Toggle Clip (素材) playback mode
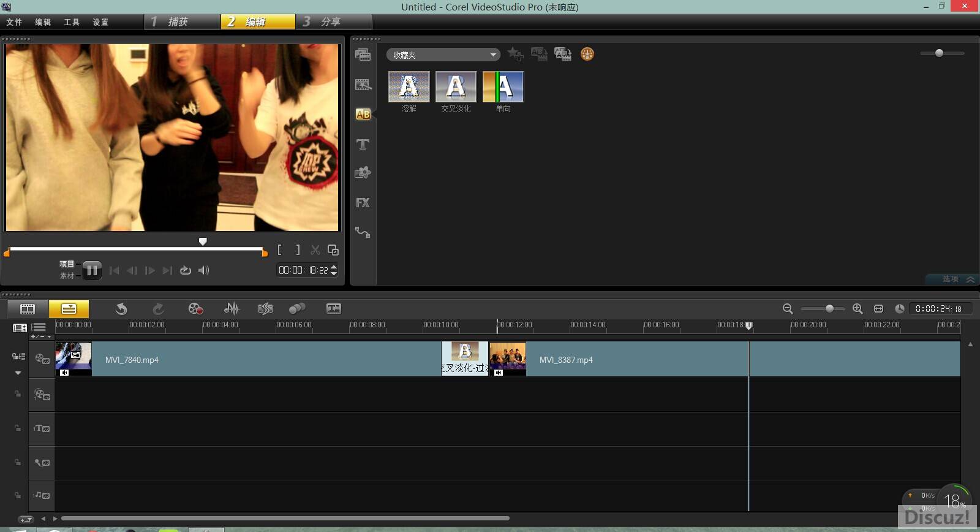 click(x=67, y=276)
